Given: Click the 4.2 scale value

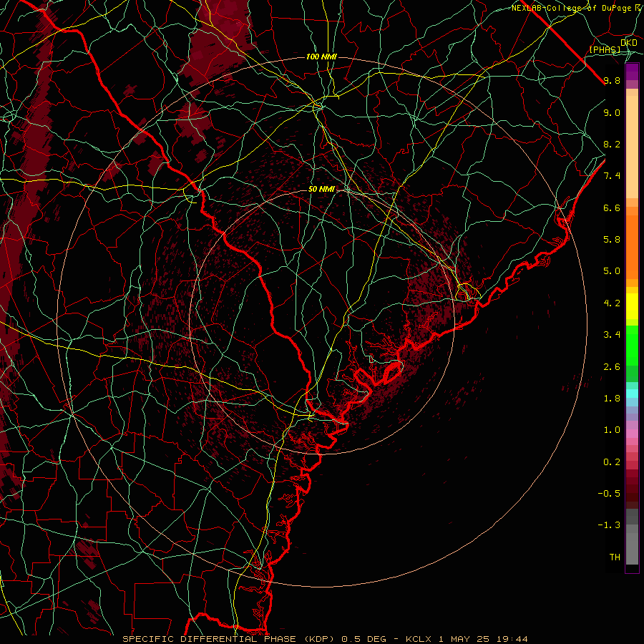Looking at the screenshot, I should click(x=612, y=303).
